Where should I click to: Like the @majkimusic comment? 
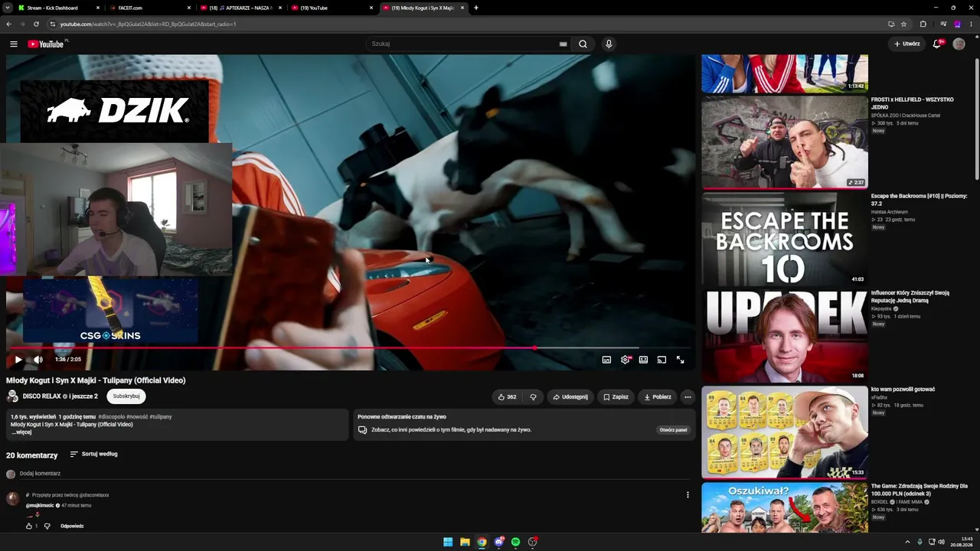[29, 527]
